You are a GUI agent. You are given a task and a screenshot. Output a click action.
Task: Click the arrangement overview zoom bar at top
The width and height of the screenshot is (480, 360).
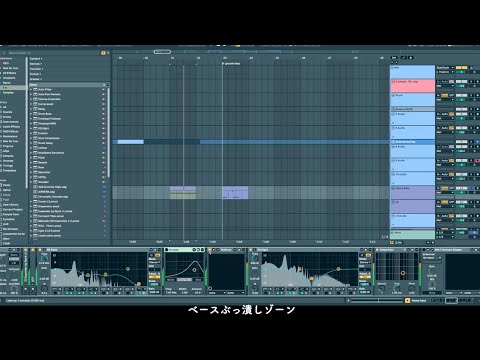pyautogui.click(x=162, y=52)
